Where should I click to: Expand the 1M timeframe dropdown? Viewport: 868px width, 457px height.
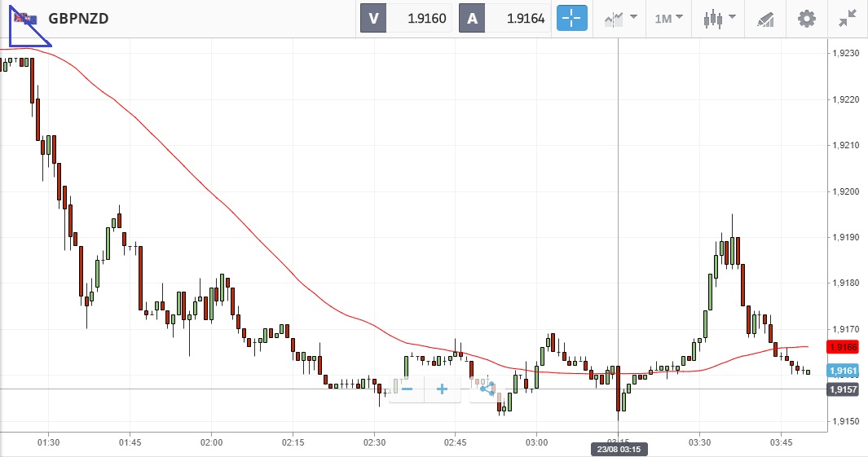[668, 18]
